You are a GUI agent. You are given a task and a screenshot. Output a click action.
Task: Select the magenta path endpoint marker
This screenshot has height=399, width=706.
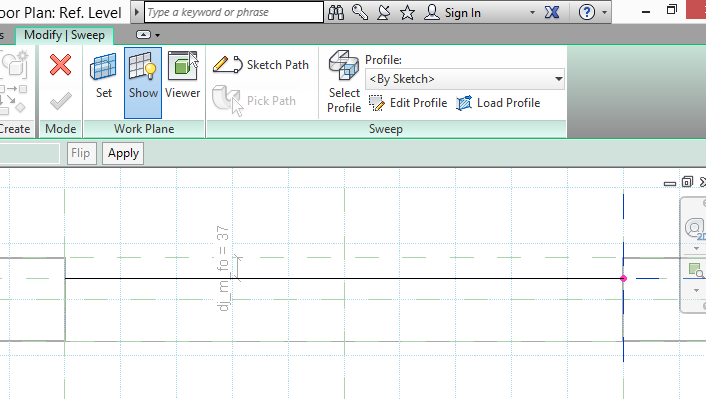click(x=623, y=279)
